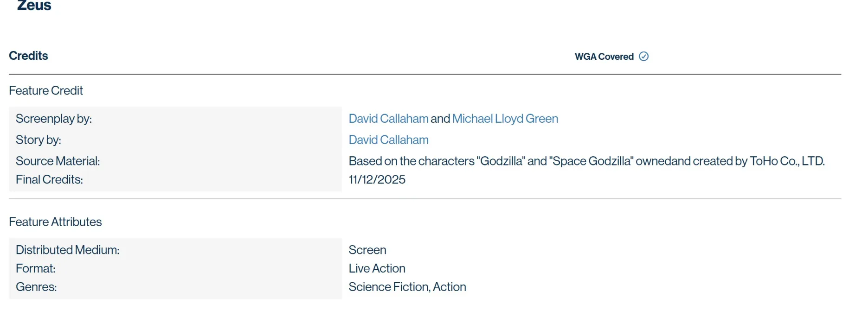Click the Live Action format value
Image resolution: width=868 pixels, height=317 pixels.
point(377,268)
